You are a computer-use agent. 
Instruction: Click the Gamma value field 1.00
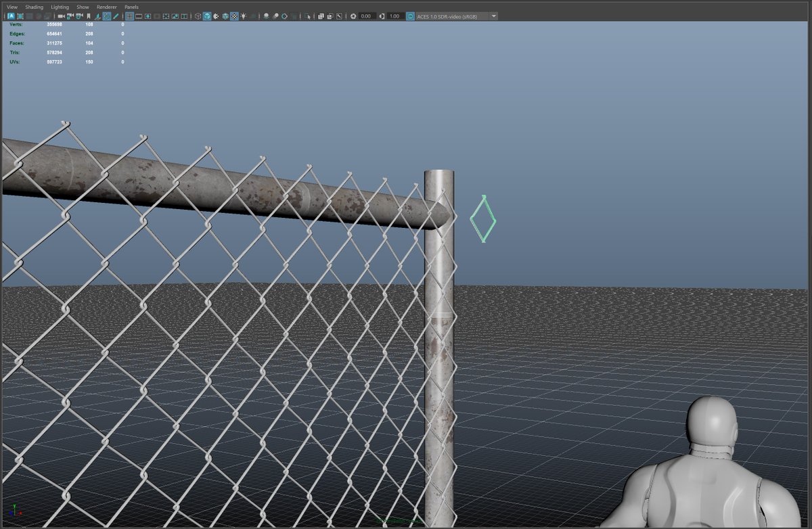pyautogui.click(x=394, y=16)
